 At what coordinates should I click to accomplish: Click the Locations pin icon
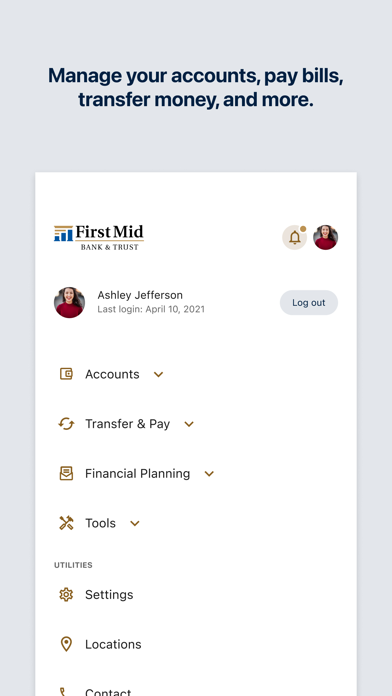coord(66,644)
